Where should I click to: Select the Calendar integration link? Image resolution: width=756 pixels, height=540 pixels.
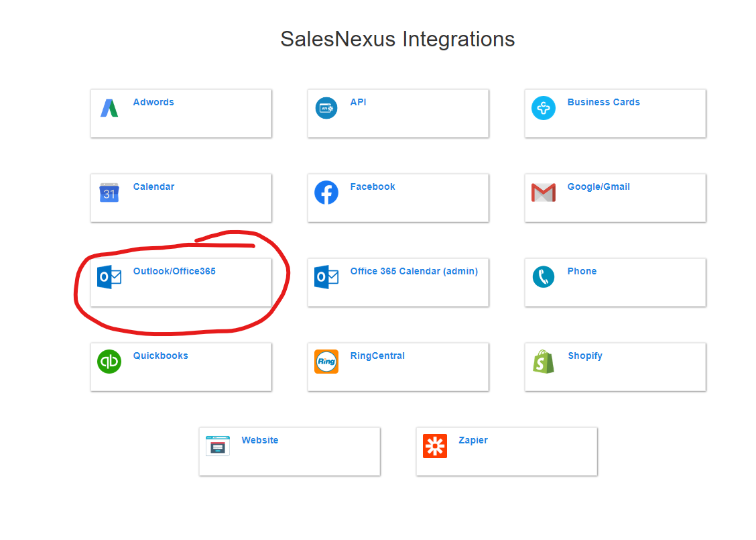pyautogui.click(x=153, y=186)
